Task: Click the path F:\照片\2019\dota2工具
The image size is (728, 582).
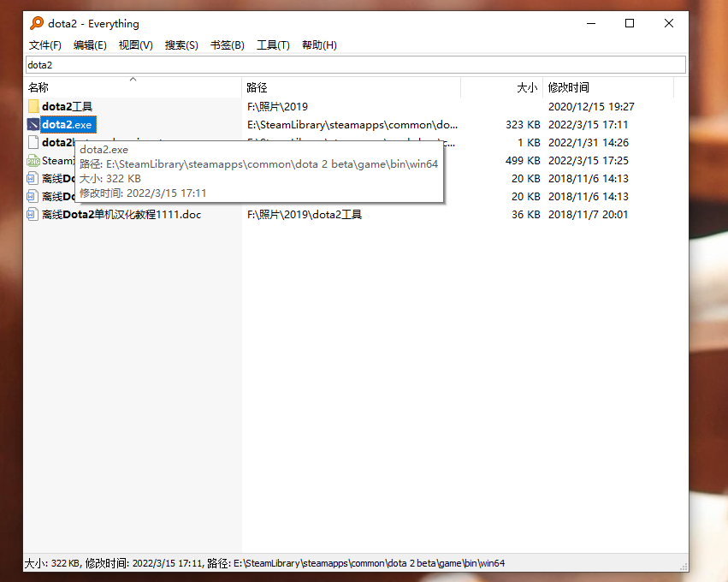Action: coord(305,215)
